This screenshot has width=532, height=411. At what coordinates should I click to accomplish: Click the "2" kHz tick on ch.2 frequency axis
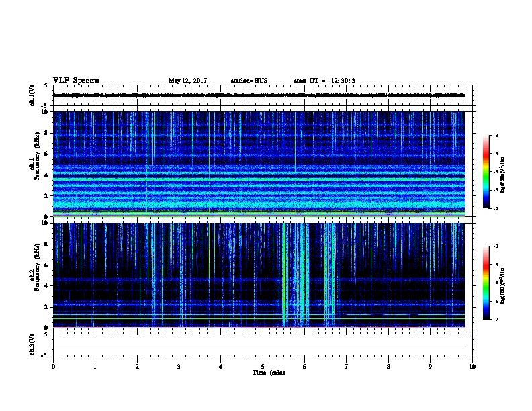point(47,307)
